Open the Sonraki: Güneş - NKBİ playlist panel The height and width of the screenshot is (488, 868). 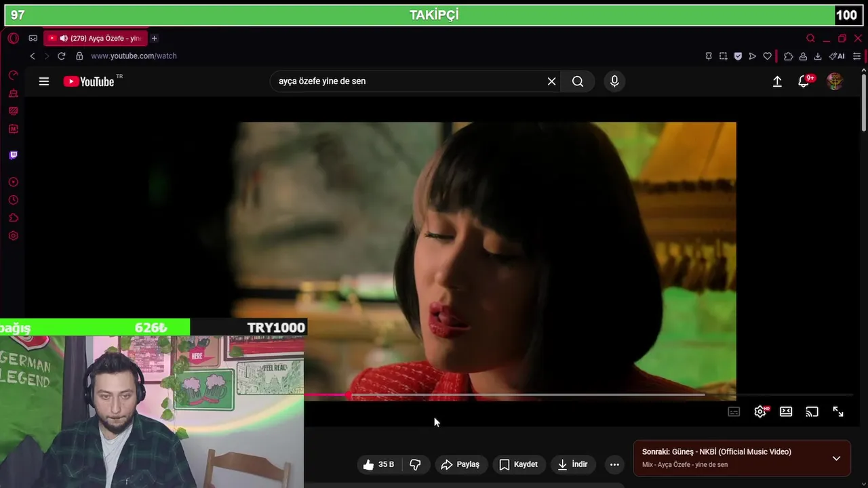pyautogui.click(x=742, y=458)
